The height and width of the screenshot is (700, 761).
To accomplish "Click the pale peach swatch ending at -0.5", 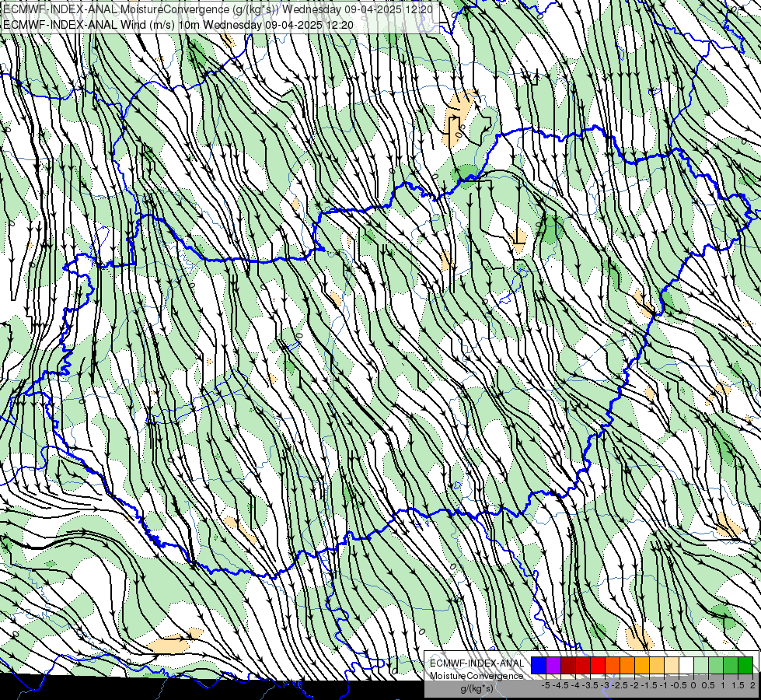I will pos(671,665).
